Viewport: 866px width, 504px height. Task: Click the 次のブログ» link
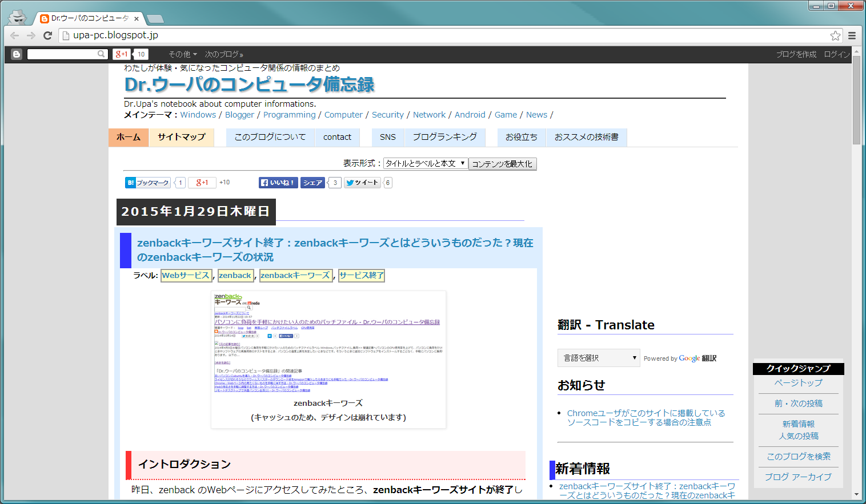(224, 54)
